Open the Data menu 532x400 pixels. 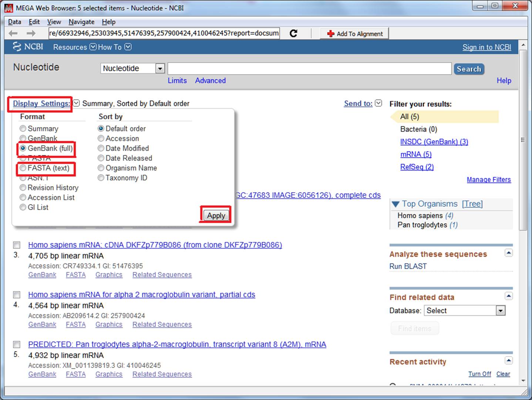14,22
